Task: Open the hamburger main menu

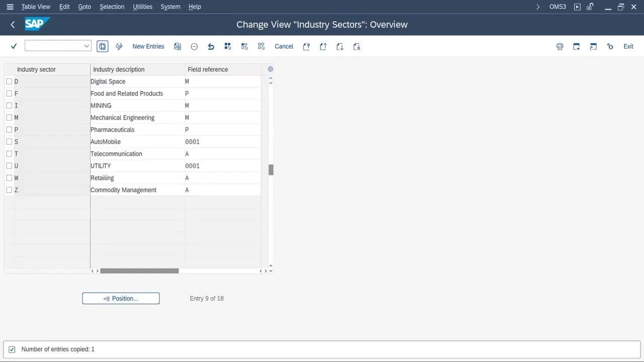Action: (x=10, y=7)
